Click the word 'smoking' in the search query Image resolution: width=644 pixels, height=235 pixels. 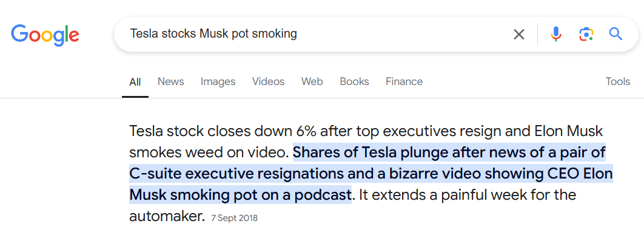click(274, 34)
